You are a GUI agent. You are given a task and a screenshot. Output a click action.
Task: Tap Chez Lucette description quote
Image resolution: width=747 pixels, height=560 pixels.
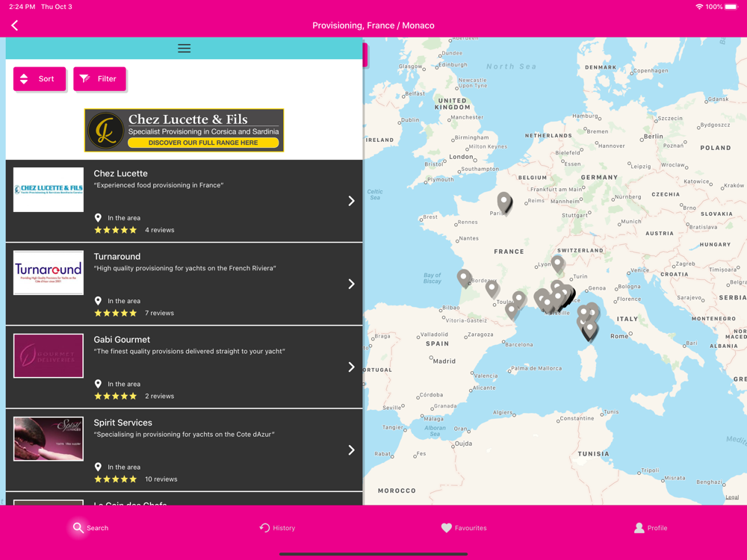[x=158, y=185]
